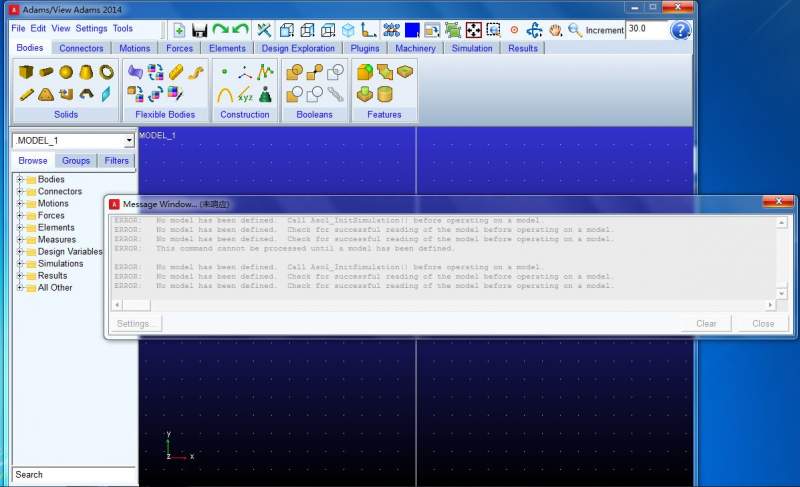Click the Fit view to window icon

pos(473,30)
